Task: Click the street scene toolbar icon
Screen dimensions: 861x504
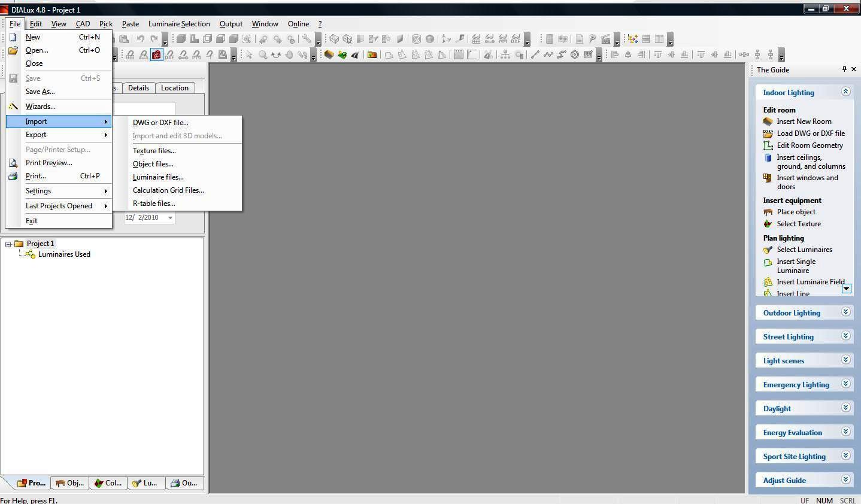Action: (355, 54)
